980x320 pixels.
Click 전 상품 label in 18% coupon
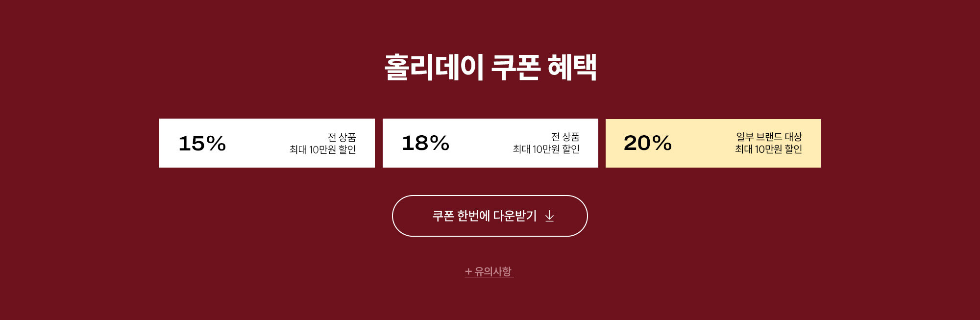pyautogui.click(x=565, y=137)
